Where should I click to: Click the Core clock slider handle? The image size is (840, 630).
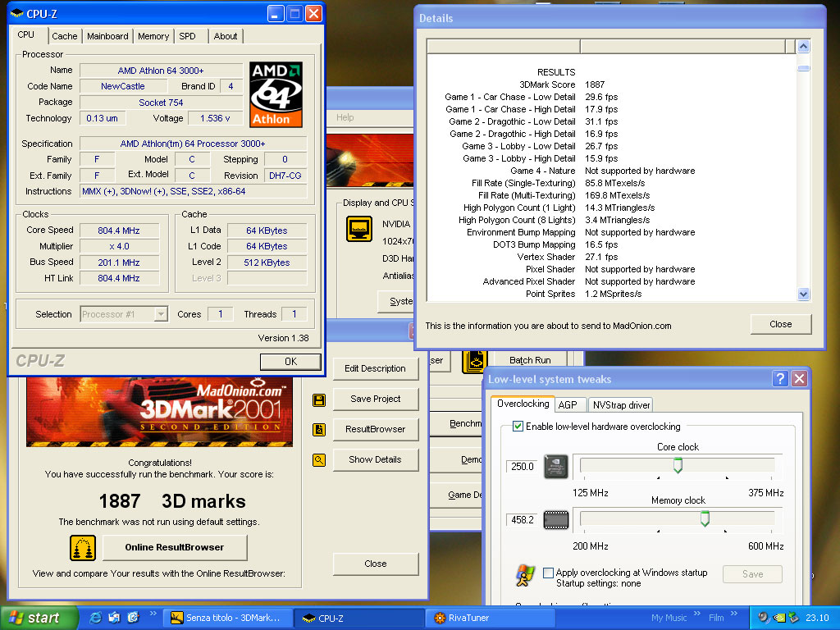click(678, 465)
